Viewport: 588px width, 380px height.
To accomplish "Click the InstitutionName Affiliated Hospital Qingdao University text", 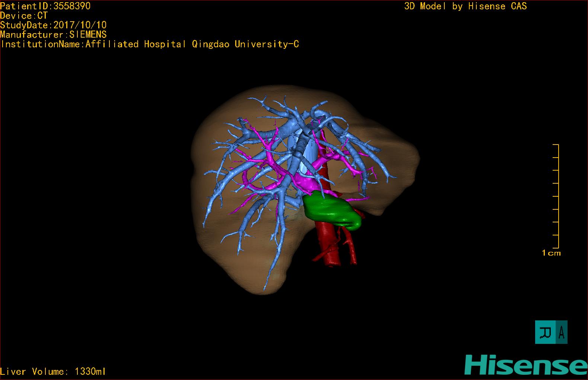I will [150, 44].
